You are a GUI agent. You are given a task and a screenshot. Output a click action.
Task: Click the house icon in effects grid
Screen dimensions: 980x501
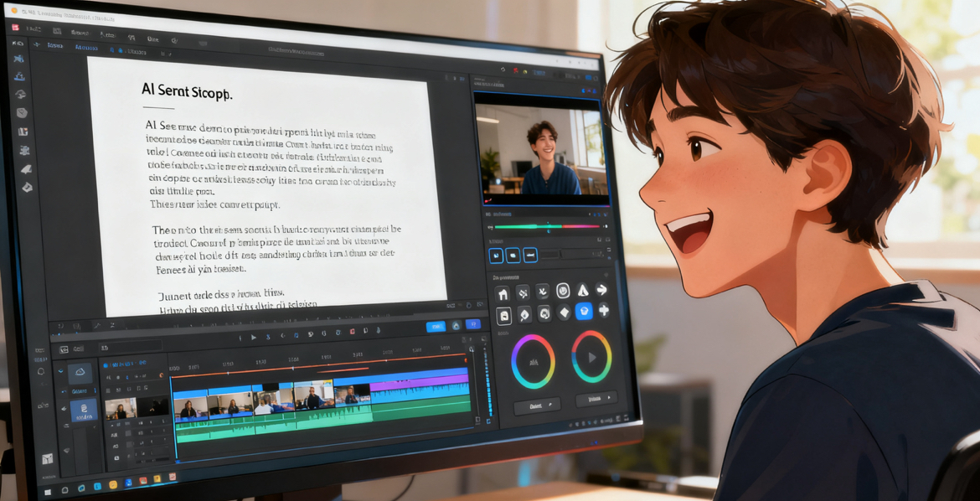[503, 293]
